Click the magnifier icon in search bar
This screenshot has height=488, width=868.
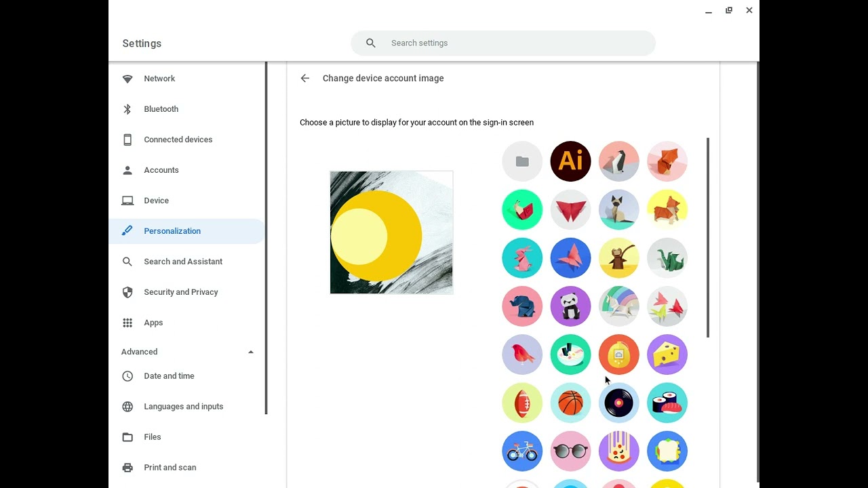click(x=370, y=43)
